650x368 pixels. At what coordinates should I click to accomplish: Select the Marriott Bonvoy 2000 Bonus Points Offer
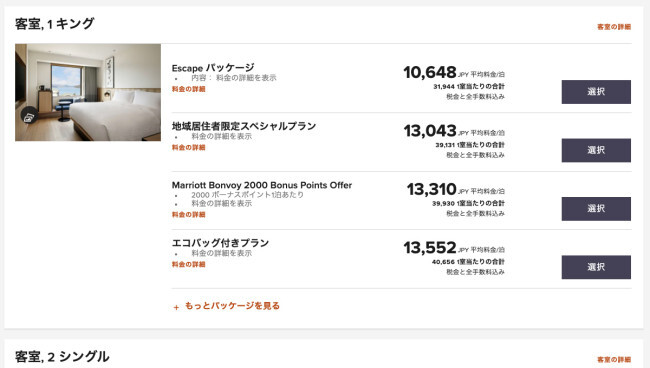point(596,208)
